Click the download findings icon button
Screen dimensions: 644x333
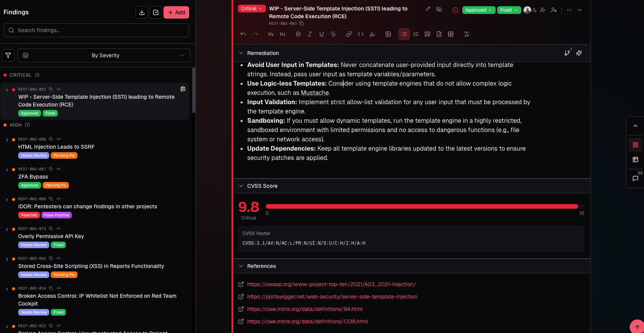pos(142,12)
